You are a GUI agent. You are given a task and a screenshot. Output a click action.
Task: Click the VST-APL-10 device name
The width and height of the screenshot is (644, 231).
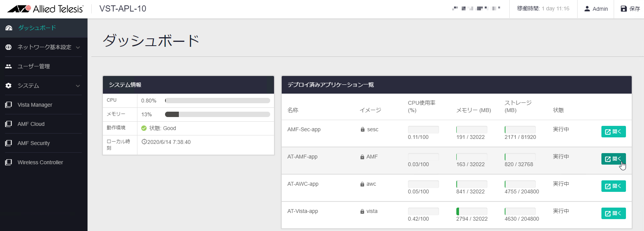pos(123,9)
